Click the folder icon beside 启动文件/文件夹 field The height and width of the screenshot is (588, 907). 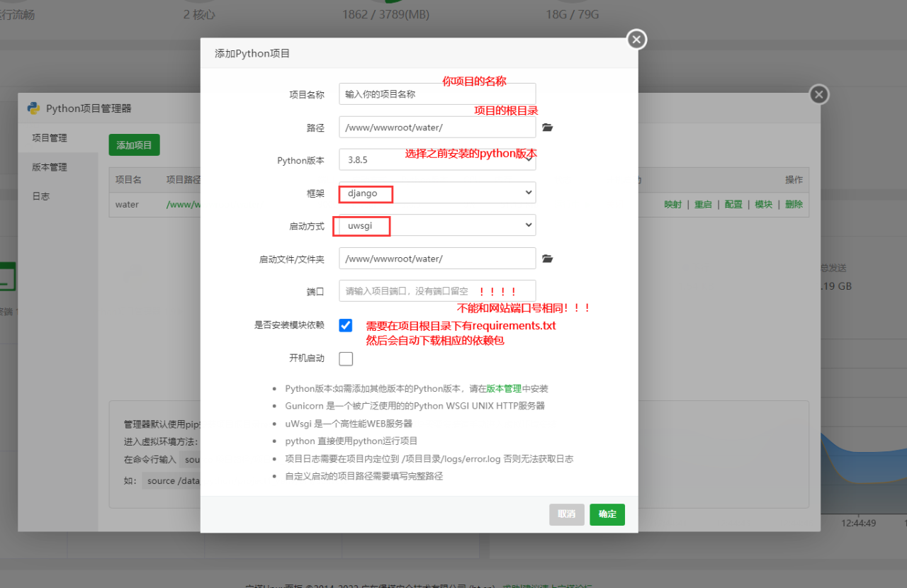pos(547,259)
